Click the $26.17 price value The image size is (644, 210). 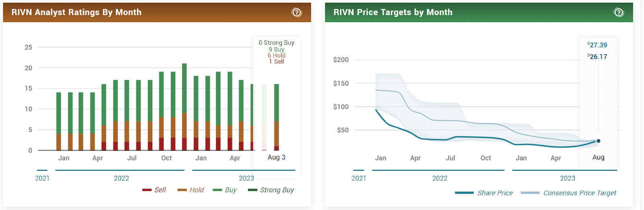(597, 57)
